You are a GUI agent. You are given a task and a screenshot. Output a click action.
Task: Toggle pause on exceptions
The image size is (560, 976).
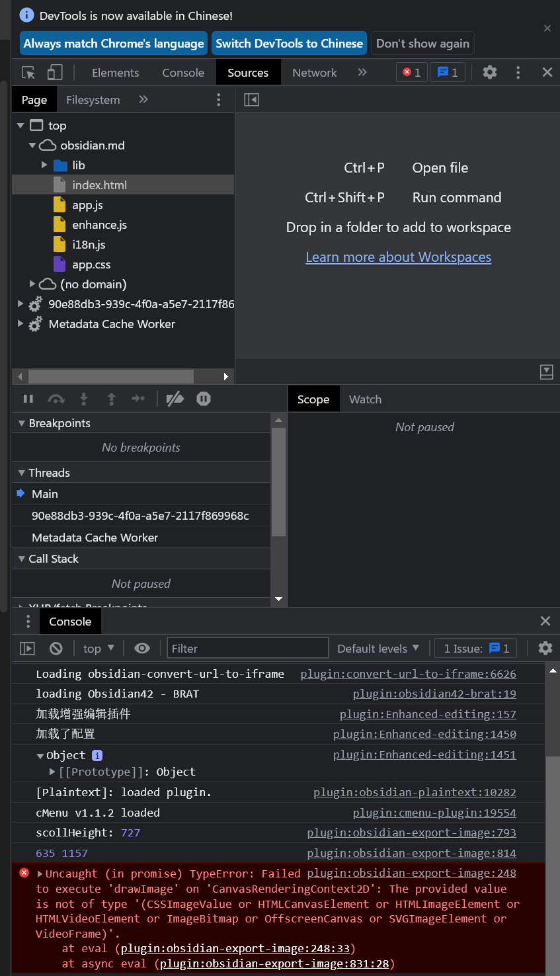[203, 399]
